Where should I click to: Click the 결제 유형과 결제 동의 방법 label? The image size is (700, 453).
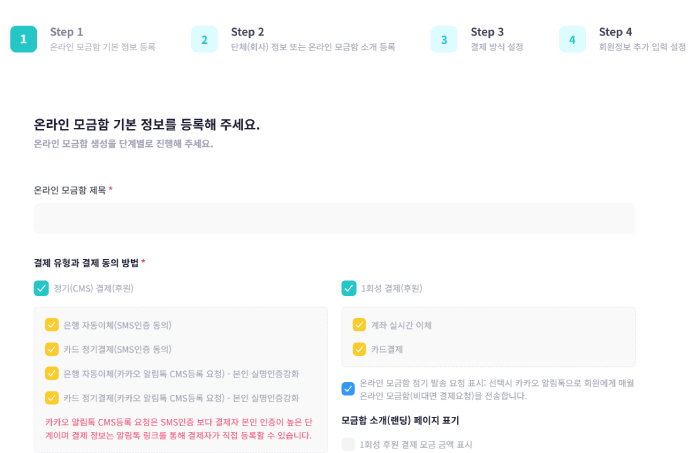(87, 263)
